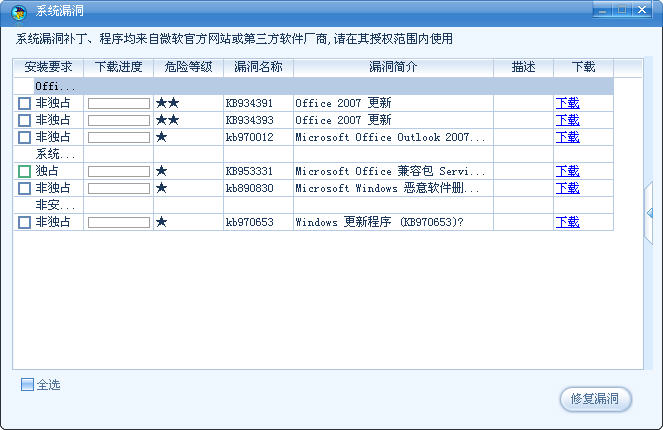Click 'Microsoft Office Outlook 2007...' description
Viewport: 663px width, 430px height.
coord(390,137)
